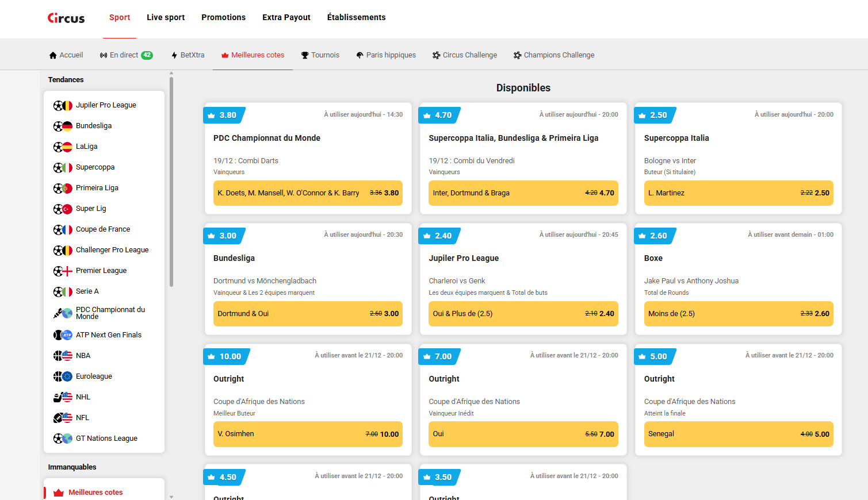This screenshot has width=868, height=500.
Task: Open the Extra Payout menu
Action: point(286,17)
